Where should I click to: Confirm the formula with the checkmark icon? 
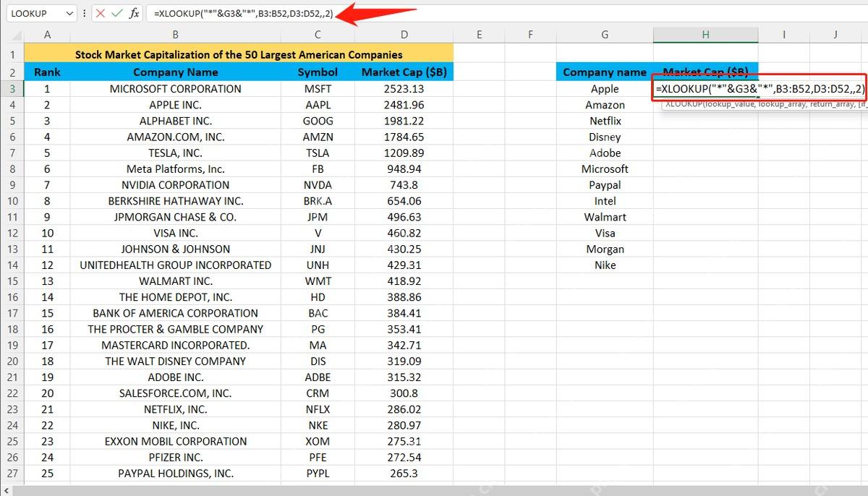(116, 14)
